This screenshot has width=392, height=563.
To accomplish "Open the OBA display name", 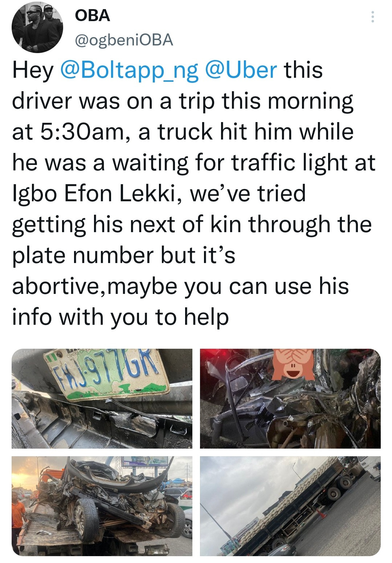I will pos(92,15).
